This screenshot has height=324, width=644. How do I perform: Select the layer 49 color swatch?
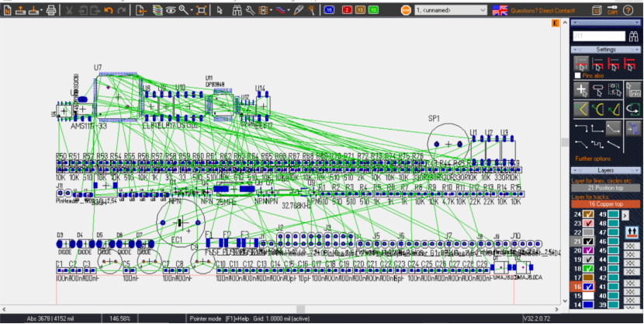click(x=613, y=214)
